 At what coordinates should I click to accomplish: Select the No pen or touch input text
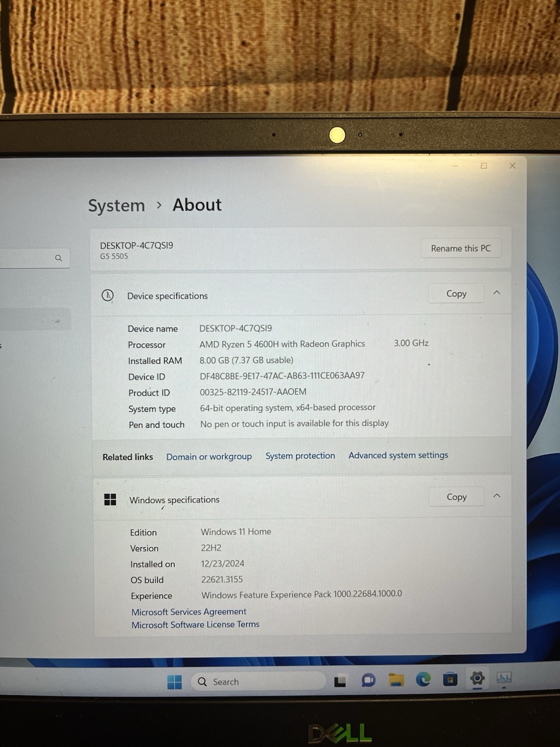(x=294, y=423)
